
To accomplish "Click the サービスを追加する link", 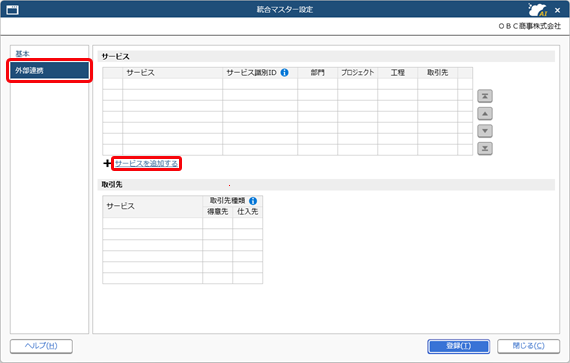I will pos(146,164).
